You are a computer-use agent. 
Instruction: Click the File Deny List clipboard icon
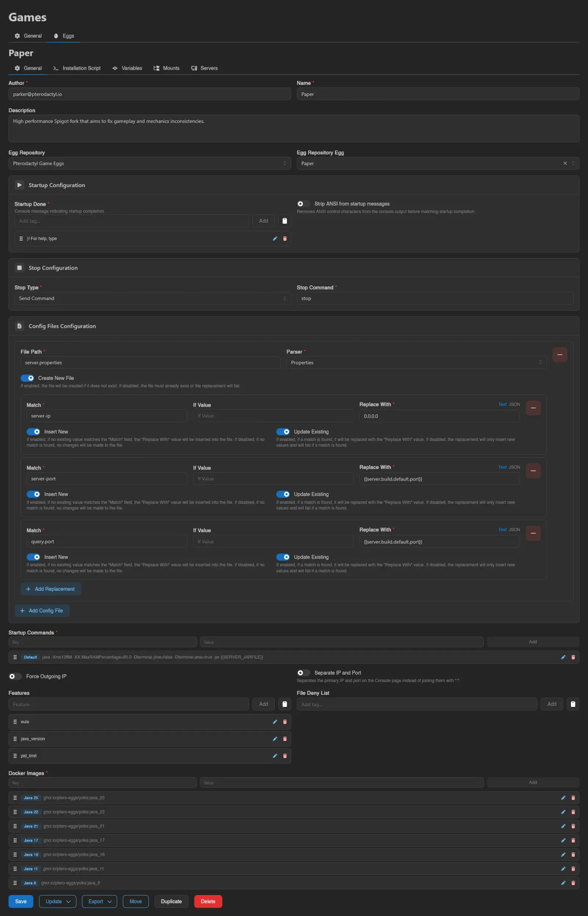point(573,704)
